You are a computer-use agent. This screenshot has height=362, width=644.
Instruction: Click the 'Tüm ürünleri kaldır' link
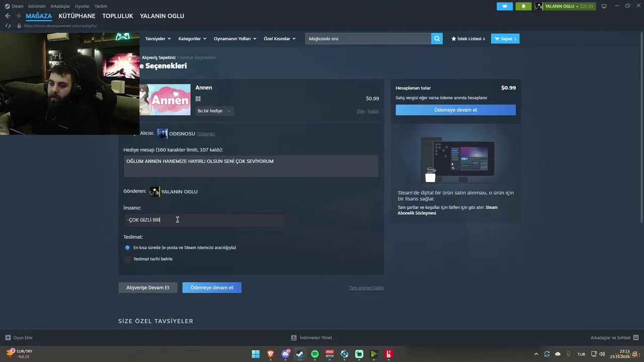coord(366,288)
